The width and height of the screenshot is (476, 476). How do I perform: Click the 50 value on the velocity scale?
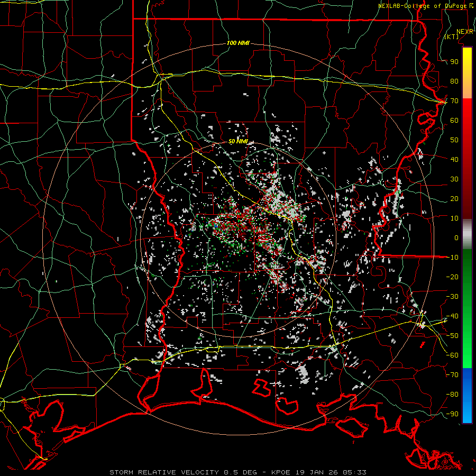click(454, 140)
